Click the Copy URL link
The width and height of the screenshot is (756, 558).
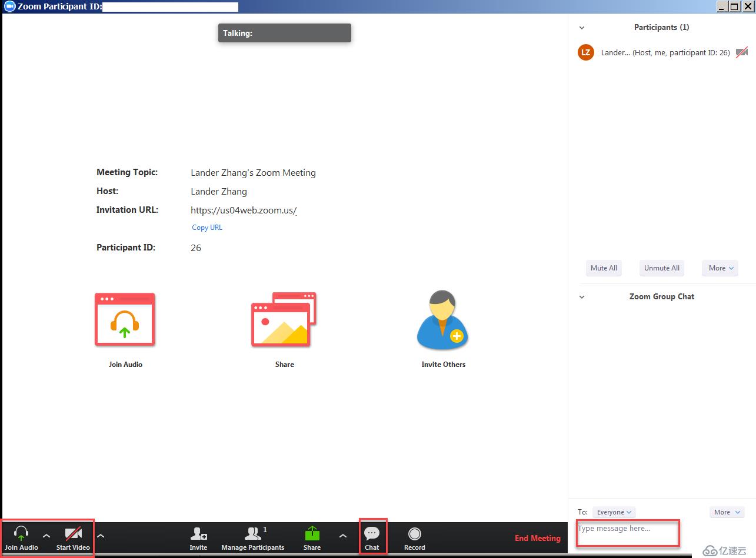pyautogui.click(x=207, y=228)
